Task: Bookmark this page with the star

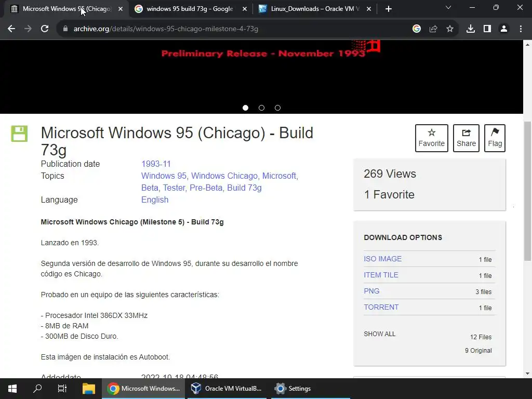Action: pos(450,29)
